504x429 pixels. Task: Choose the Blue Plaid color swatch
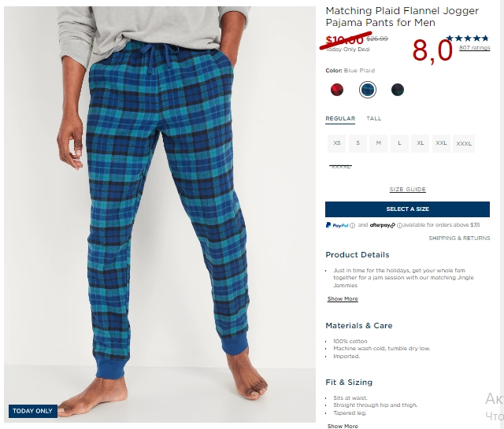368,90
